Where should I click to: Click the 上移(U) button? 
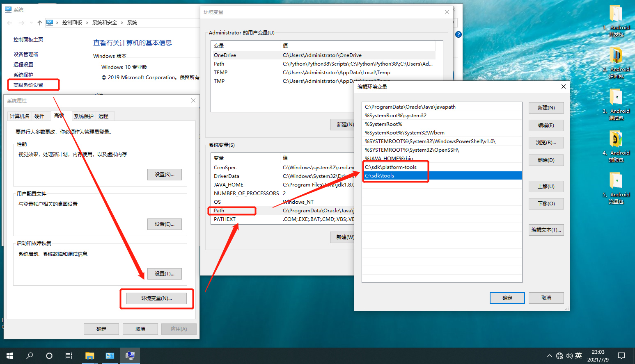click(x=546, y=187)
